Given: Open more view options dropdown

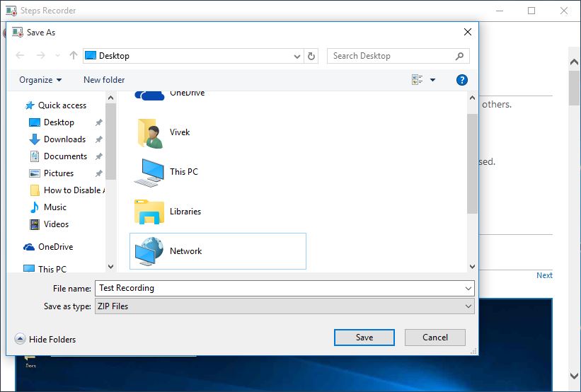Looking at the screenshot, I should (432, 80).
